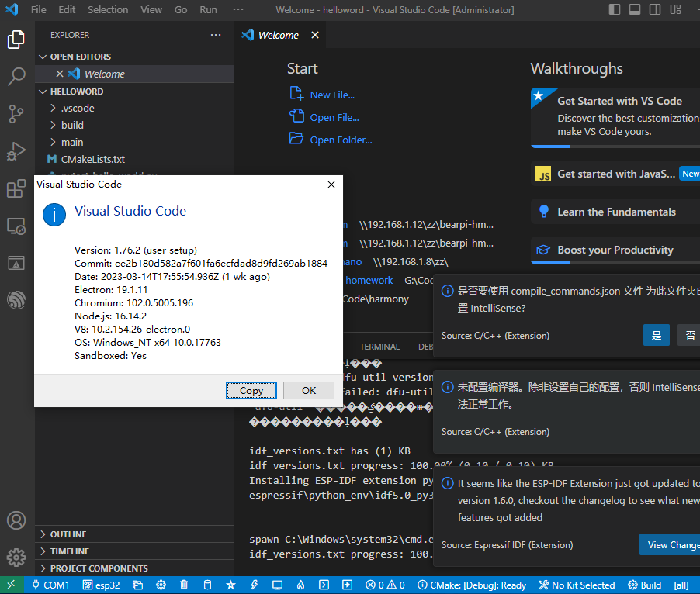Image resolution: width=700 pixels, height=594 pixels.
Task: Open ESP-IDF monitor via the screen status icon
Action: [x=277, y=585]
